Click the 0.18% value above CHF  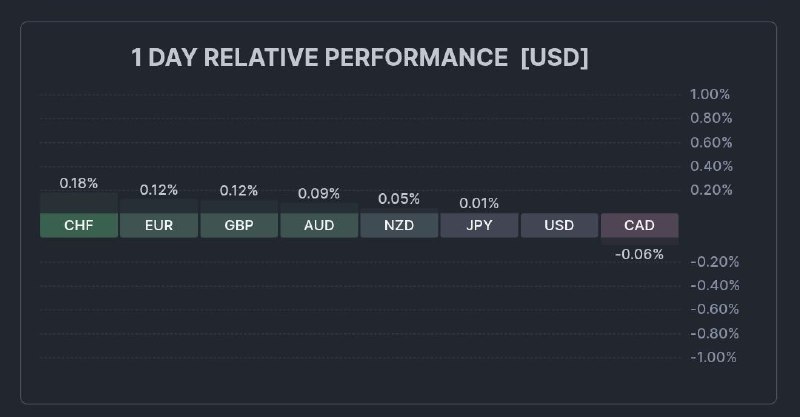pyautogui.click(x=79, y=183)
